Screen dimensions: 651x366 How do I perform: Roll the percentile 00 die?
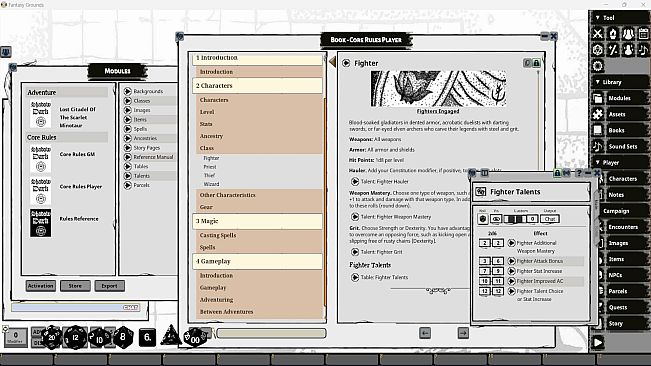click(x=195, y=338)
